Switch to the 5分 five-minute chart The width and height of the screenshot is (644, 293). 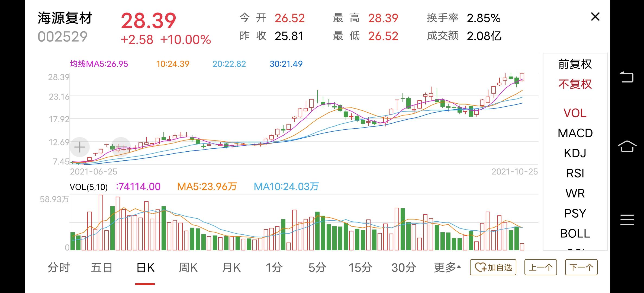click(317, 268)
